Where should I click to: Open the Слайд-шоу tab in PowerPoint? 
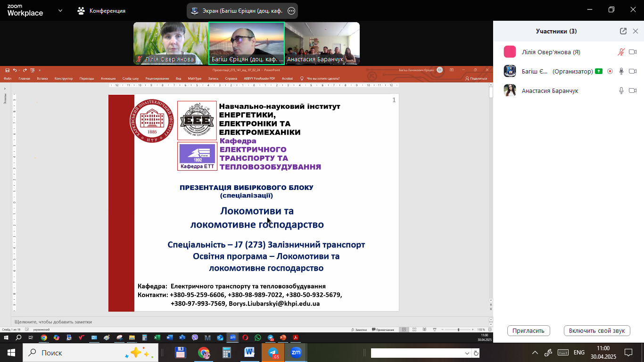(x=131, y=79)
